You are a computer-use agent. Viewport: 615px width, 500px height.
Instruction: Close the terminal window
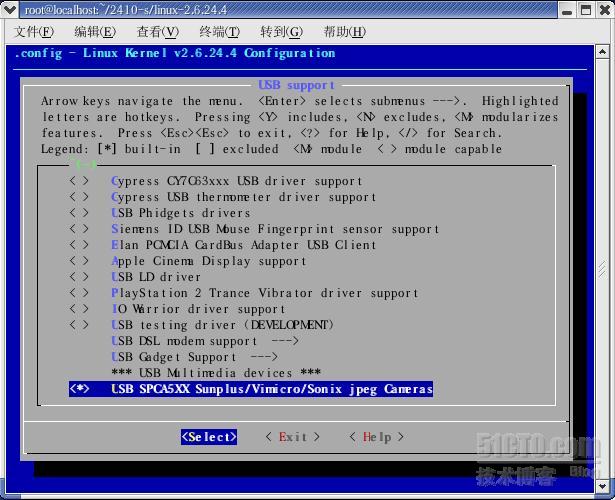[605, 10]
